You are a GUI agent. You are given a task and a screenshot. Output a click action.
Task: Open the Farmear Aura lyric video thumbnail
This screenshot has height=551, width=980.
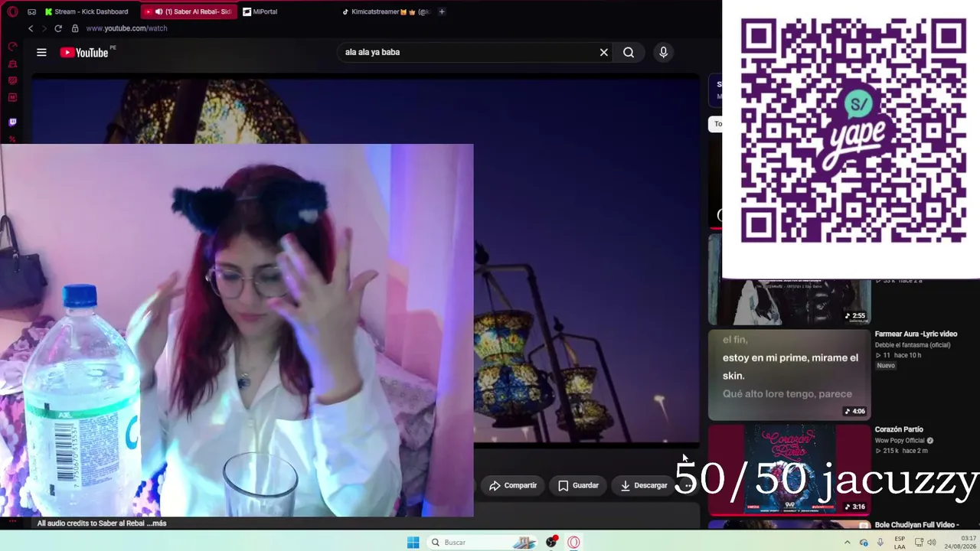click(789, 375)
